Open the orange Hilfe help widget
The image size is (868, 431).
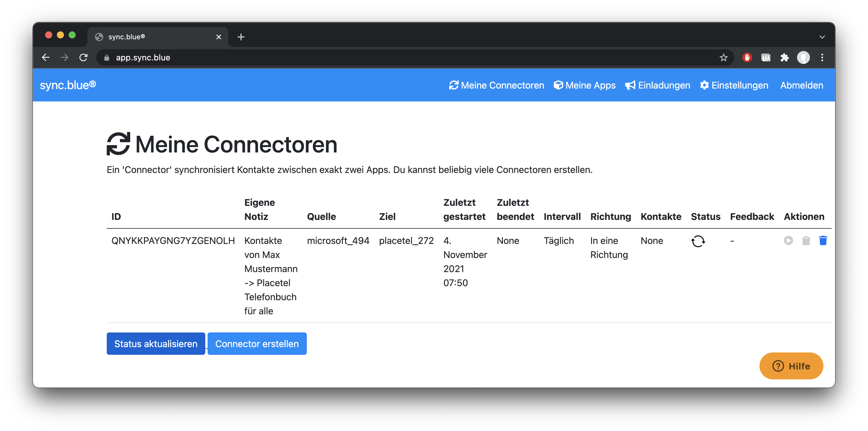791,366
